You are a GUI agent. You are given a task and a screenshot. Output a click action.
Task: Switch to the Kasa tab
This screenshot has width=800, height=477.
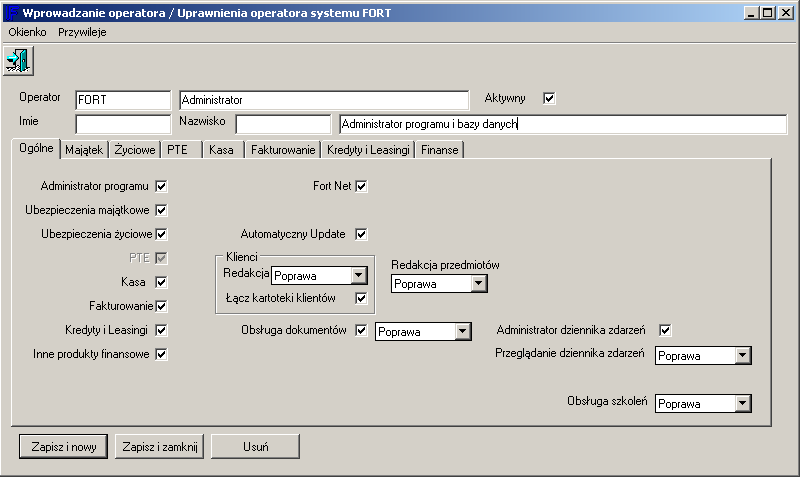(x=221, y=150)
